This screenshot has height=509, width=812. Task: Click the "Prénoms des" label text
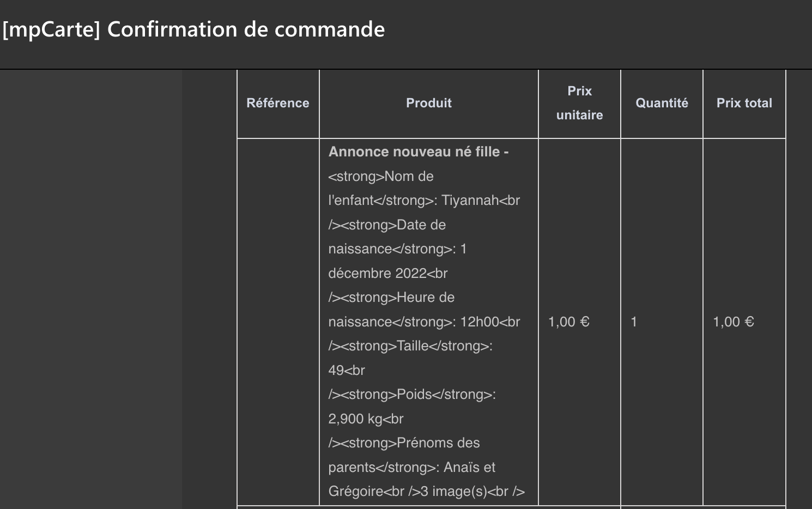(438, 443)
